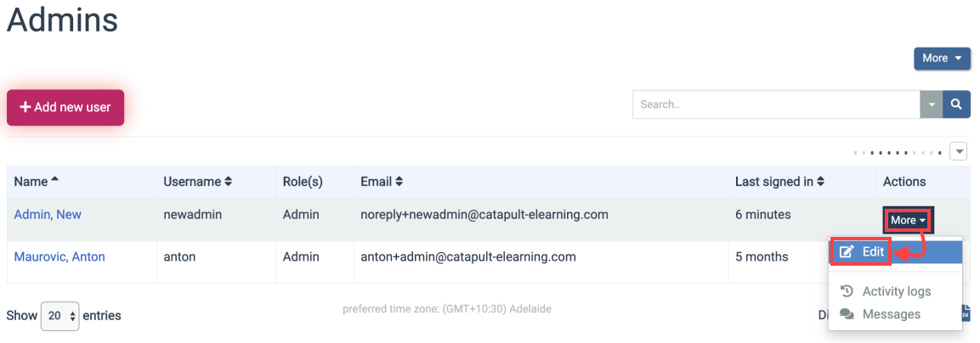
Task: Focus the Search text field
Action: pos(776,104)
